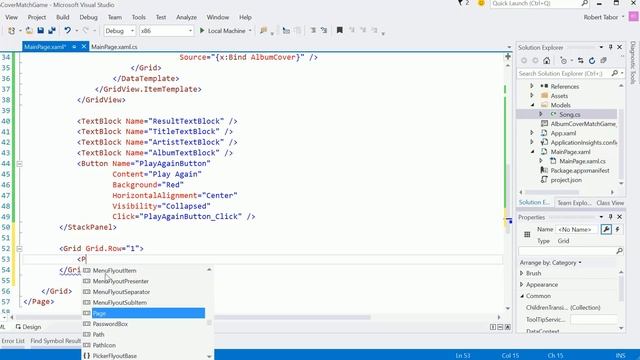Switch to the MainPage.xaml.cs tab
Screen dimensions: 640x360
pos(114,47)
